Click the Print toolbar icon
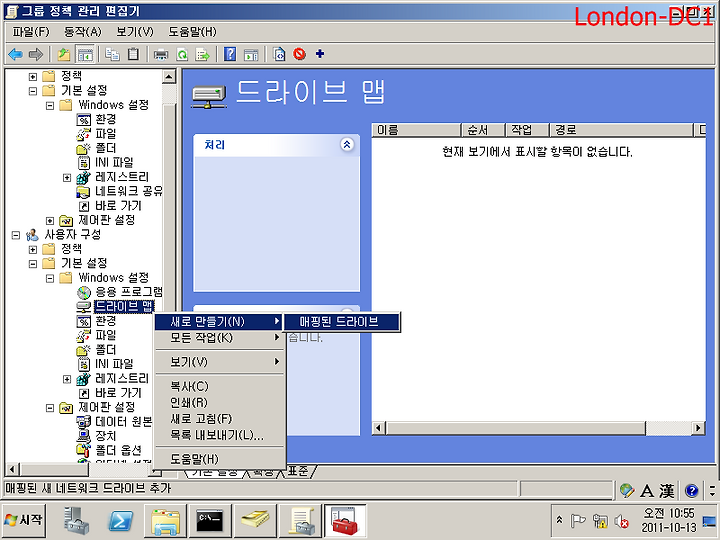 [161, 55]
